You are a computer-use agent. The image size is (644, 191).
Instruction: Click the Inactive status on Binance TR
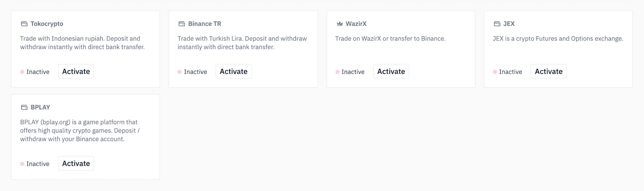coord(195,72)
